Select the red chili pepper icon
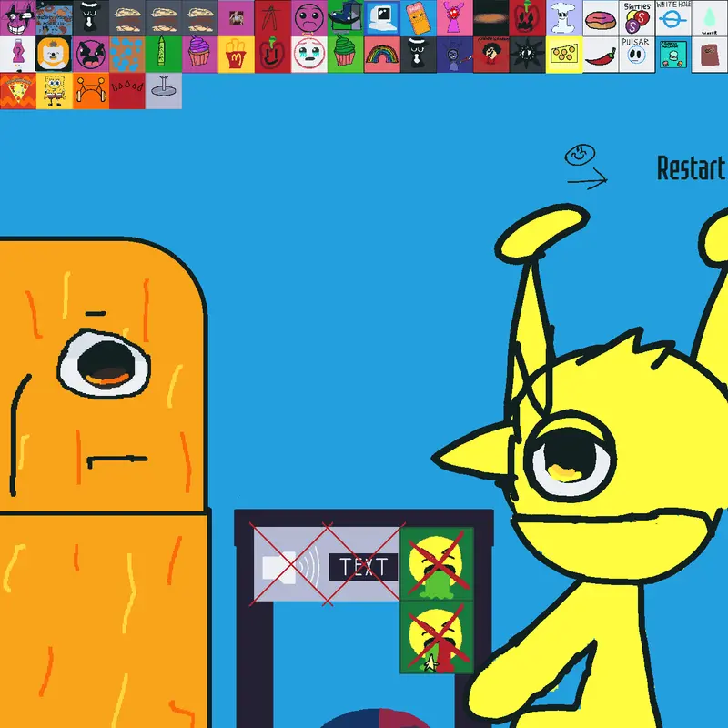 (601, 55)
